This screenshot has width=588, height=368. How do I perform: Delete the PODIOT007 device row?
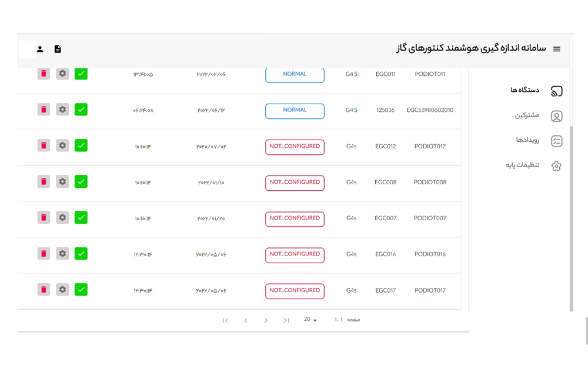click(44, 217)
